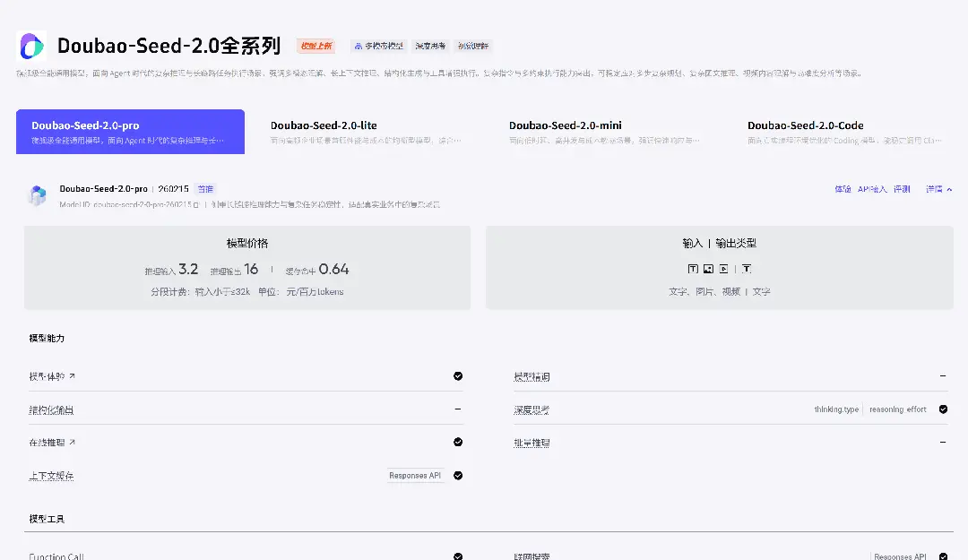
Task: Click the text output type icon
Action: click(x=747, y=269)
